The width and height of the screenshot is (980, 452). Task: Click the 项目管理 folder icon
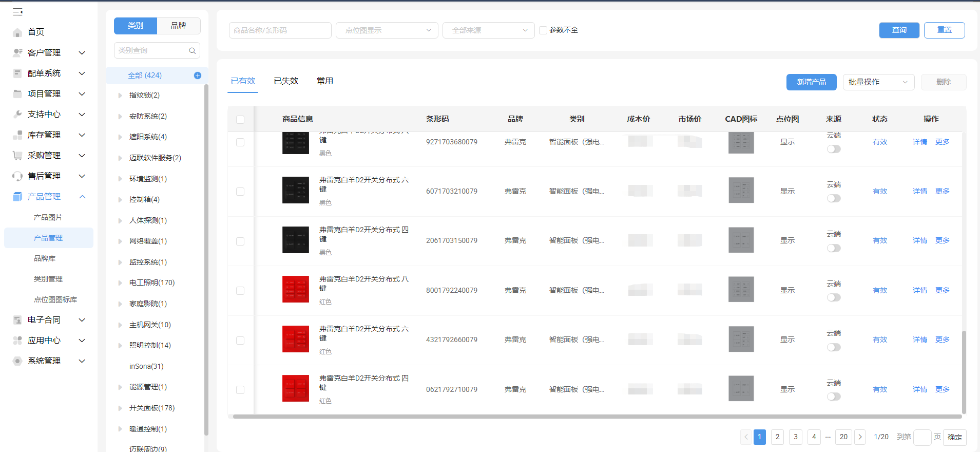point(17,93)
